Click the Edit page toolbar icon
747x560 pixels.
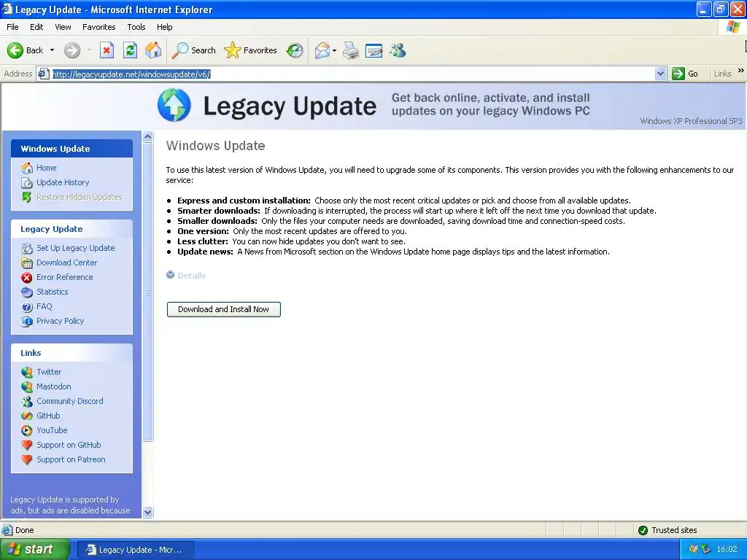point(374,50)
